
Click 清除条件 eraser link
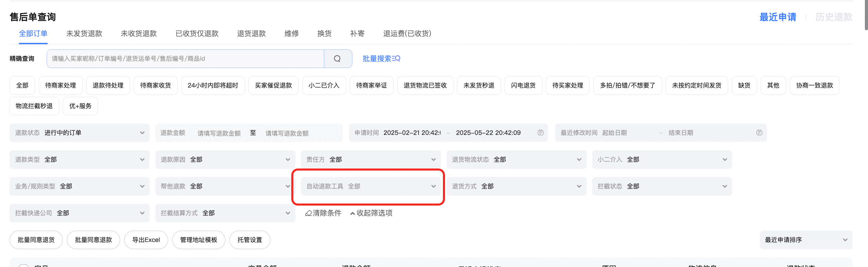coord(323,213)
